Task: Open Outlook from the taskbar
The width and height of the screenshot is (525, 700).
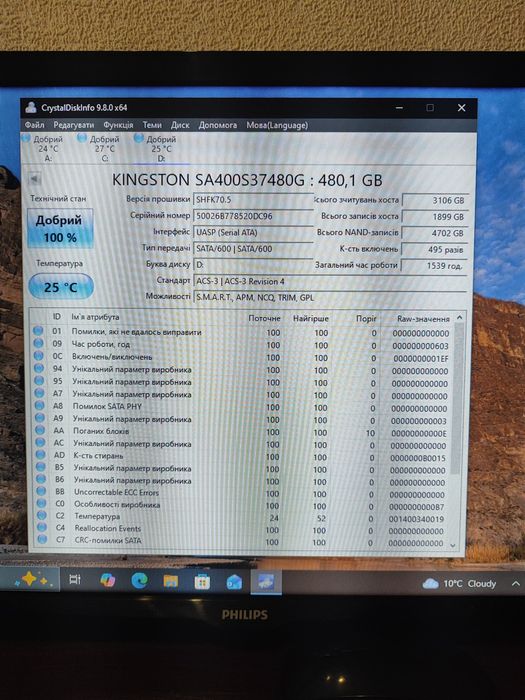Action: click(x=234, y=582)
